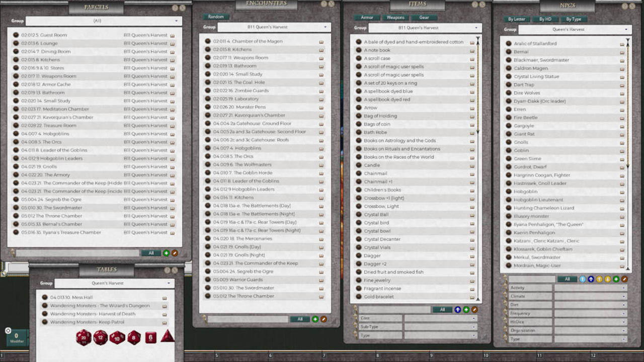Switch to the Weapons tab in Items panel
This screenshot has width=644, height=362.
[x=395, y=18]
